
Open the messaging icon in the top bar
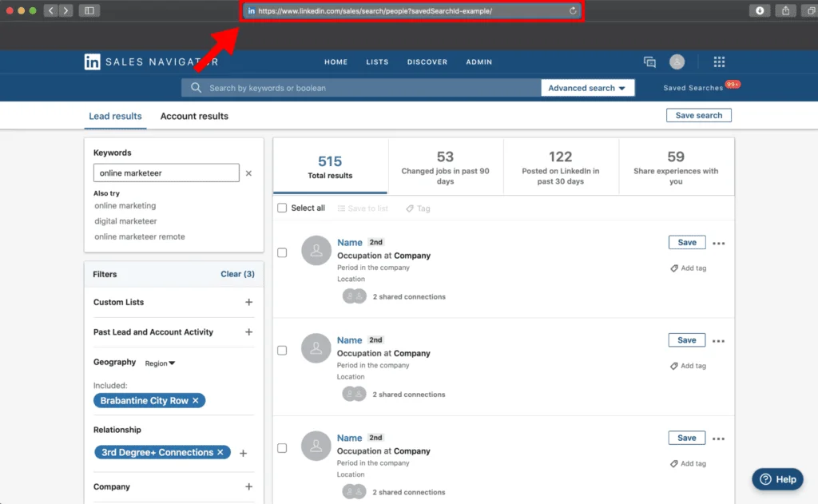(649, 62)
